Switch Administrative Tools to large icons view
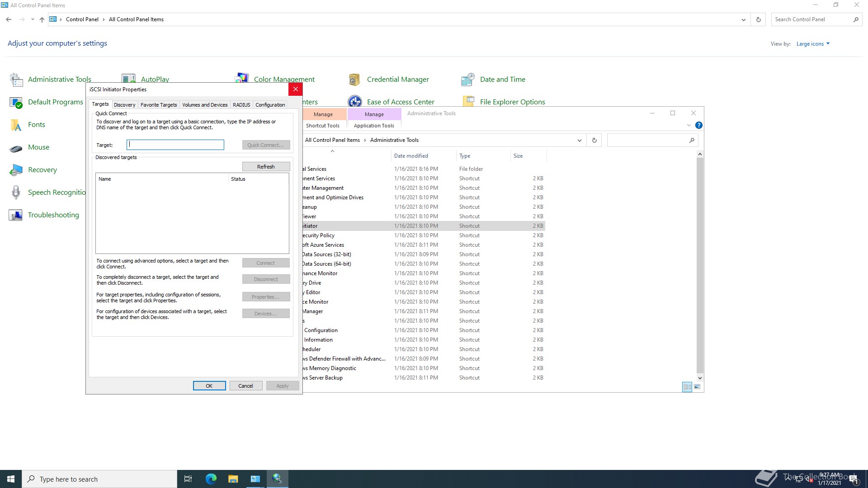This screenshot has height=488, width=868. click(x=697, y=387)
